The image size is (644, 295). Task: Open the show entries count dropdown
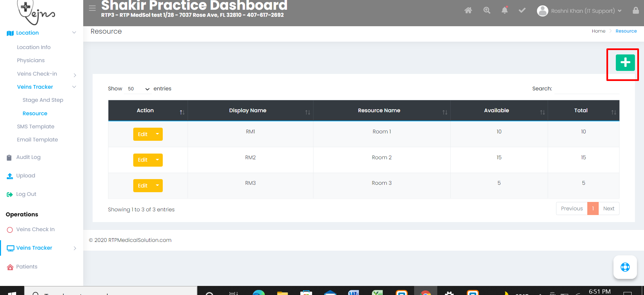[138, 89]
